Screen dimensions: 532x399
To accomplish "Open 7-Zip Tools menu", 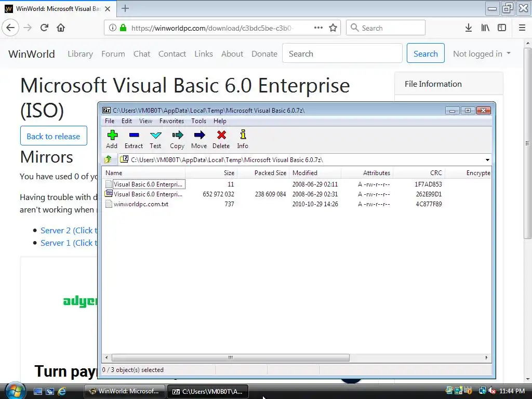I will [198, 121].
